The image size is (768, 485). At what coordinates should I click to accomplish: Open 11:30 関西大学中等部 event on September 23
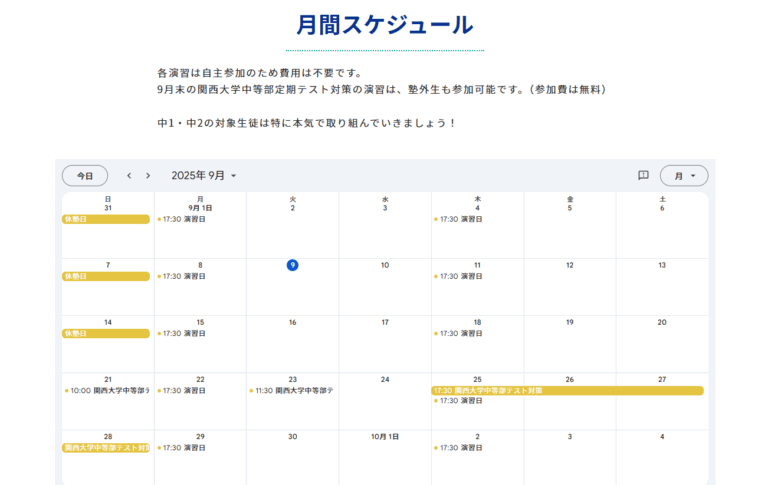[x=292, y=390]
